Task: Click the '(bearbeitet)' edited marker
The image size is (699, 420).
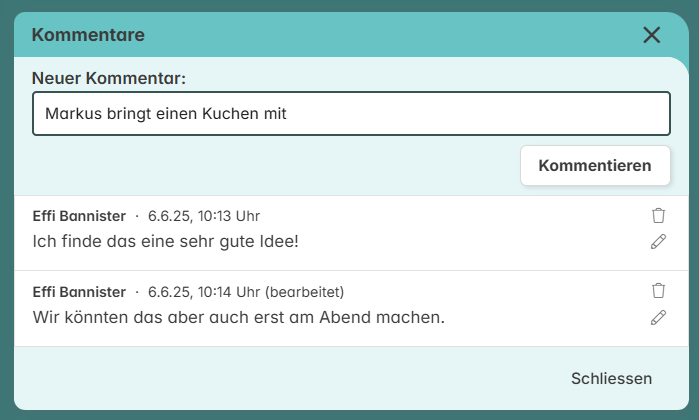Action: click(x=304, y=292)
